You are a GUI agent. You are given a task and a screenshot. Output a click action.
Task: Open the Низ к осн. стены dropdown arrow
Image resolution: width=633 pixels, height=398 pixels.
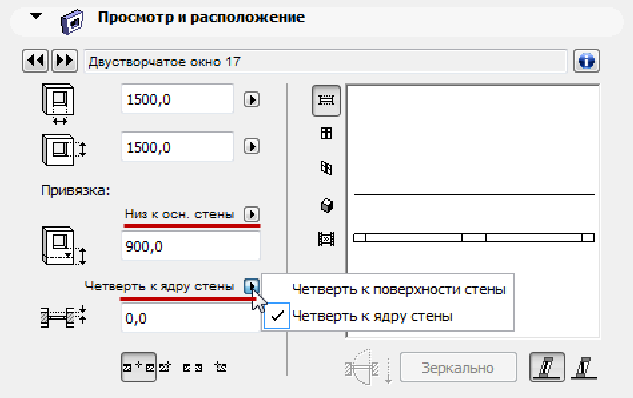(x=252, y=214)
